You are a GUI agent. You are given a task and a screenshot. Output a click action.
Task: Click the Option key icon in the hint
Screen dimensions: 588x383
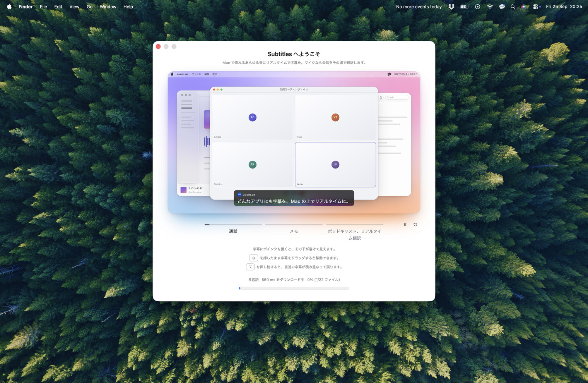pos(250,267)
